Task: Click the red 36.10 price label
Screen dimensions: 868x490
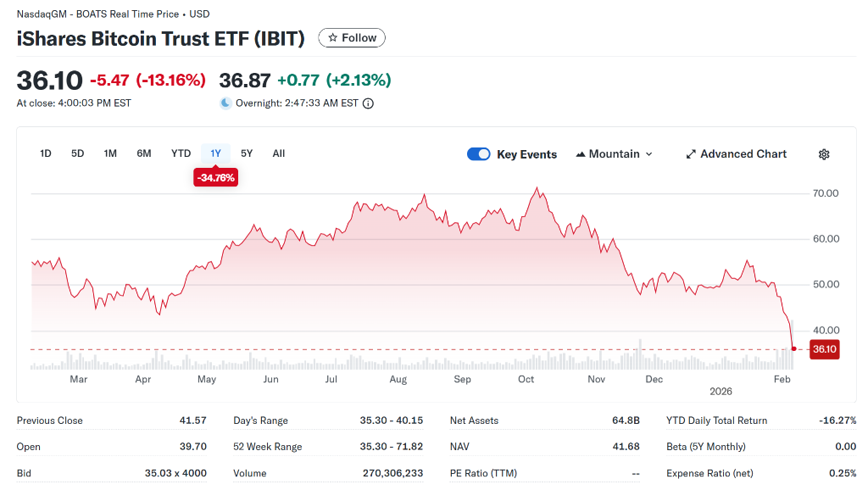Action: pyautogui.click(x=823, y=348)
